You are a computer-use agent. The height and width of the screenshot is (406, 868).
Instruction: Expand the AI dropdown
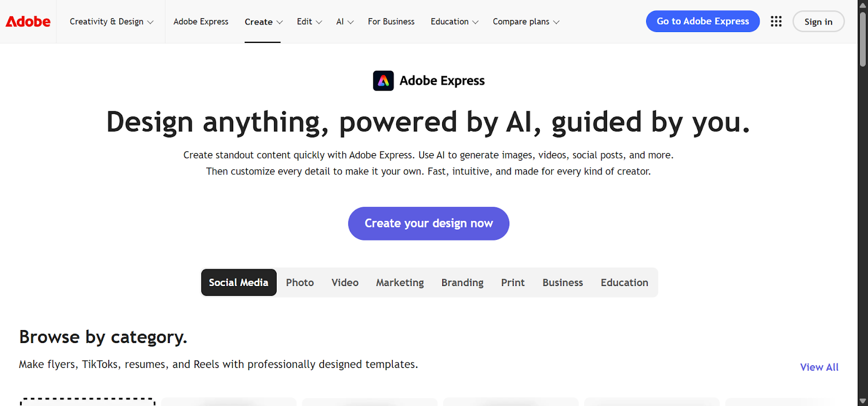pyautogui.click(x=344, y=22)
